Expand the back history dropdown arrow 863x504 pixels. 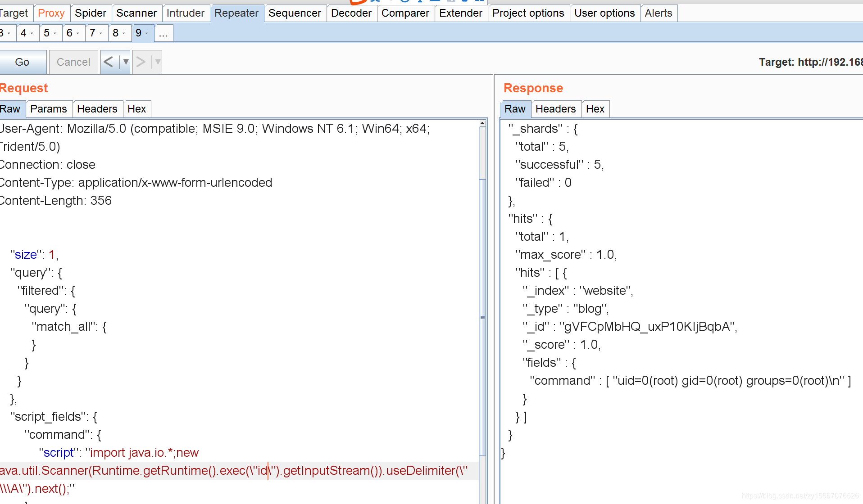pyautogui.click(x=125, y=62)
